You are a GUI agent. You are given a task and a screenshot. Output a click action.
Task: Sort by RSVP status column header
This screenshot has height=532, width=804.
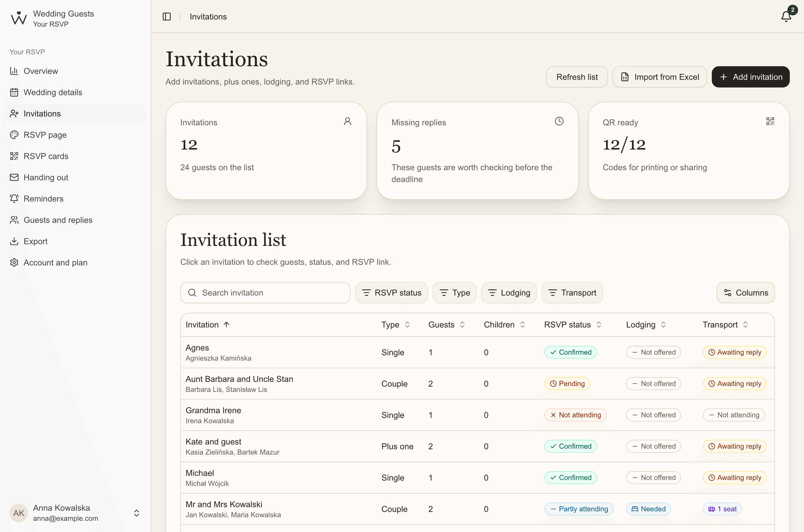point(573,325)
